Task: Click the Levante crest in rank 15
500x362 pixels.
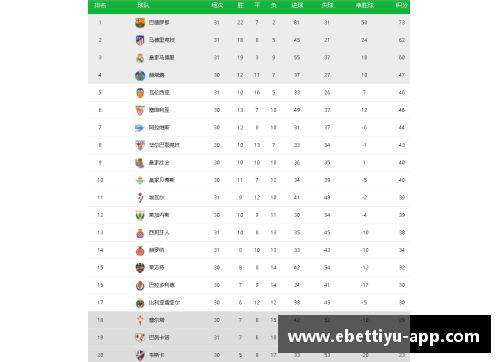Action: 140,268
